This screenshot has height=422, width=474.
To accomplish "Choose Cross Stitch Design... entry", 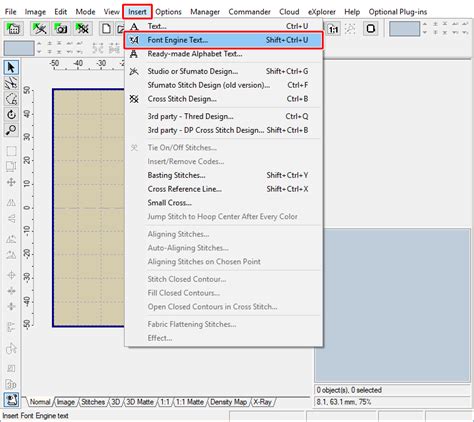I will (x=223, y=99).
